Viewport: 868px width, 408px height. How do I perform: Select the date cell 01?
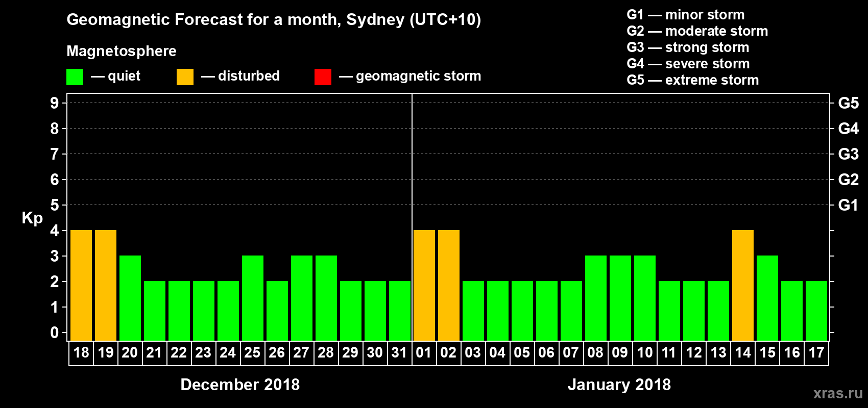pos(424,353)
